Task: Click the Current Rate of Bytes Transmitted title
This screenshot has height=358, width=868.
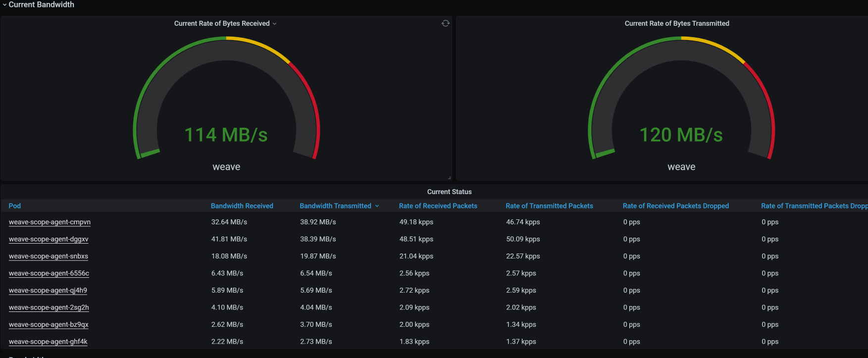Action: point(676,23)
